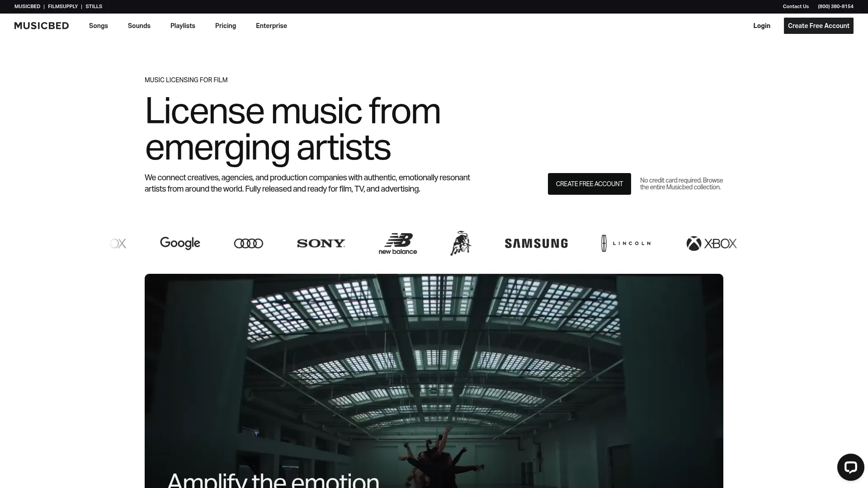Click the full Xbox logo

pos(712,244)
